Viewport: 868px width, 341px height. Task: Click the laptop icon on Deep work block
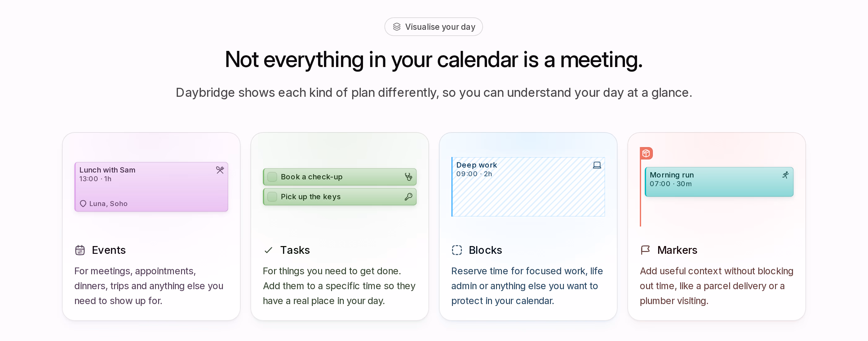click(x=597, y=165)
